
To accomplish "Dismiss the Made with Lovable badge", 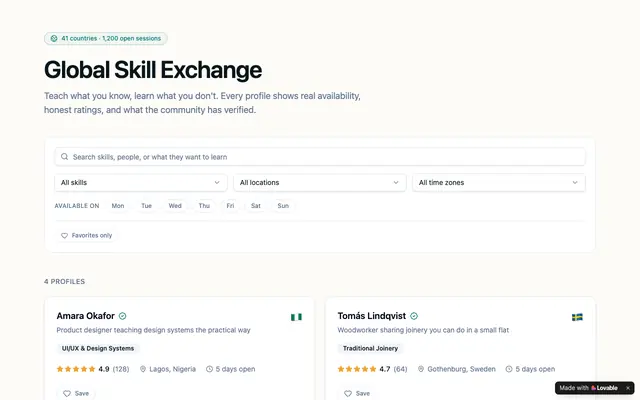I will [628, 388].
